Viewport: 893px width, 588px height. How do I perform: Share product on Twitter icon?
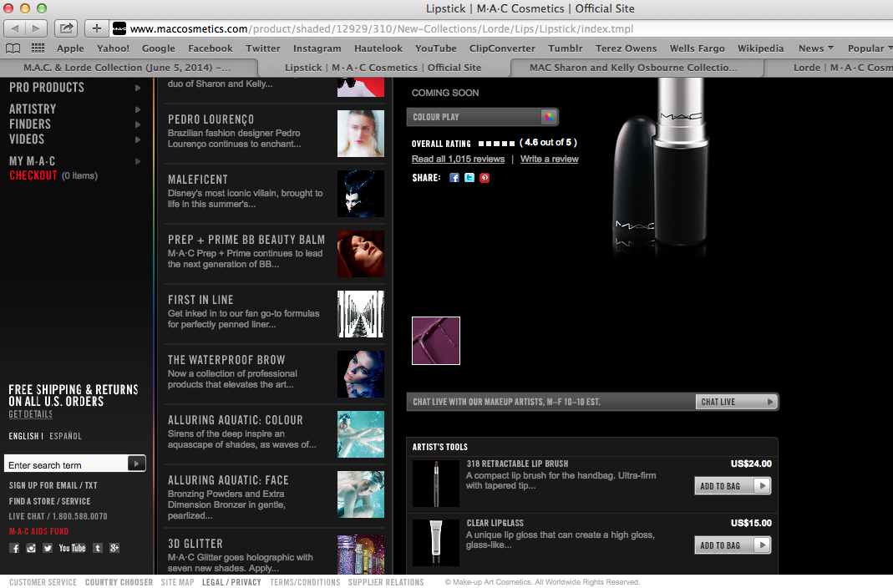(469, 178)
